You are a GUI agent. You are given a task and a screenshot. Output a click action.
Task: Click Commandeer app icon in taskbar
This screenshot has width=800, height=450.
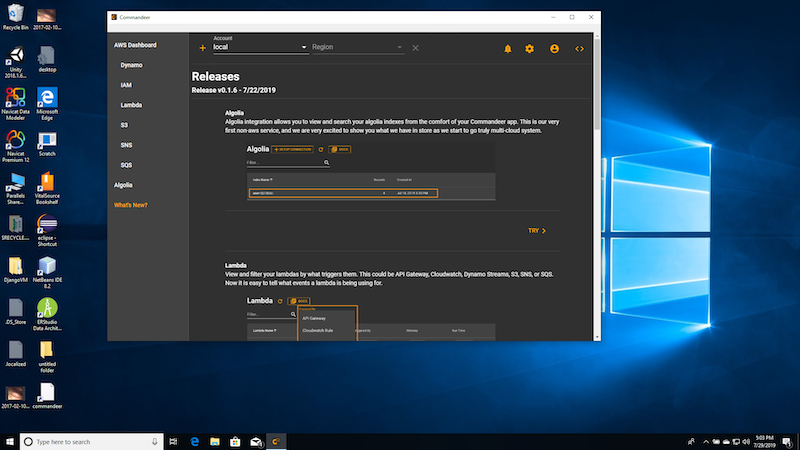276,442
